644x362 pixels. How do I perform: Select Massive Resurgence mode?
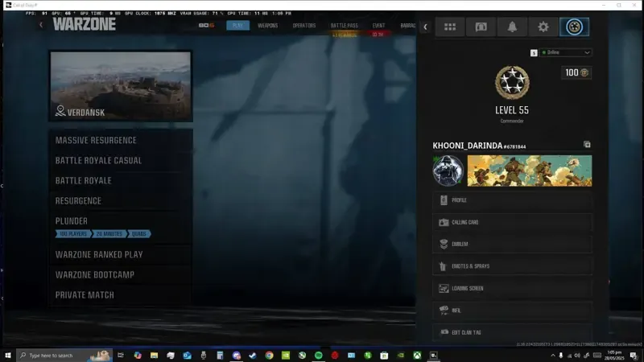coord(121,140)
